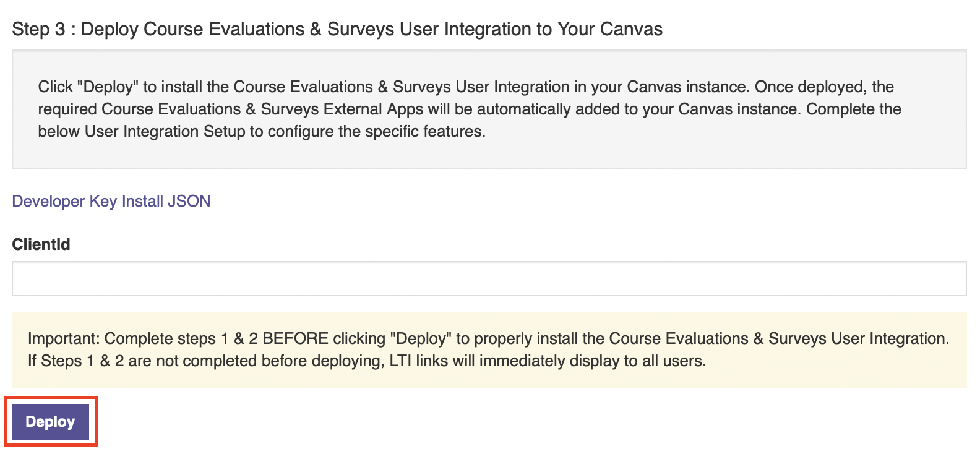Click the yellow Important warning banner

click(489, 349)
